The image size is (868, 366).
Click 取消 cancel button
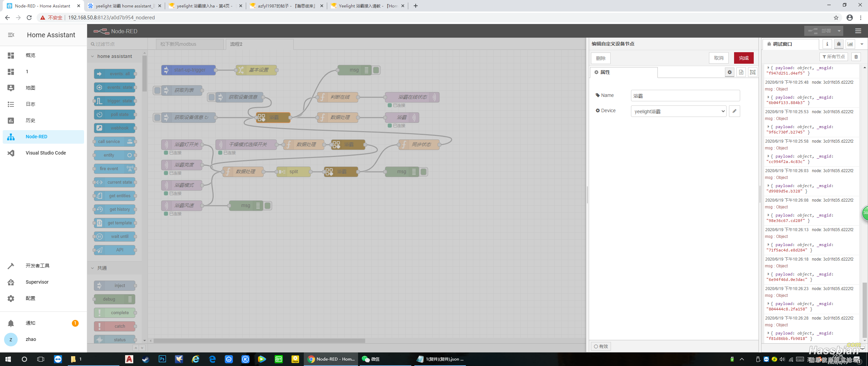pyautogui.click(x=719, y=58)
